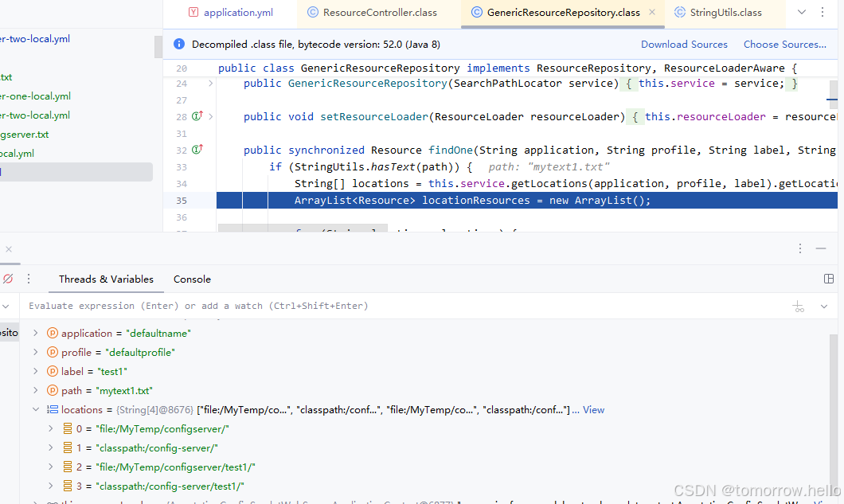Viewport: 844px width, 504px height.
Task: Close the GenericResourceRepository.class tab
Action: [652, 12]
